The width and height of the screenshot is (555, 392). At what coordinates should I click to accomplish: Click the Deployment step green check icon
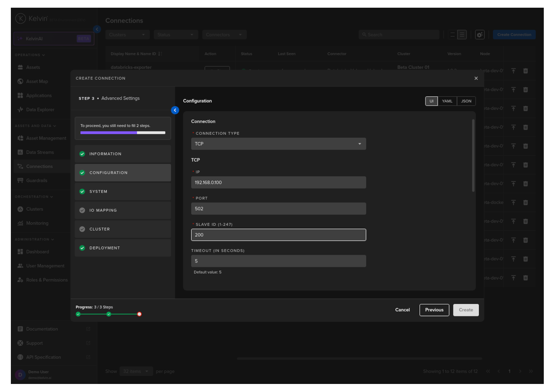coord(82,248)
